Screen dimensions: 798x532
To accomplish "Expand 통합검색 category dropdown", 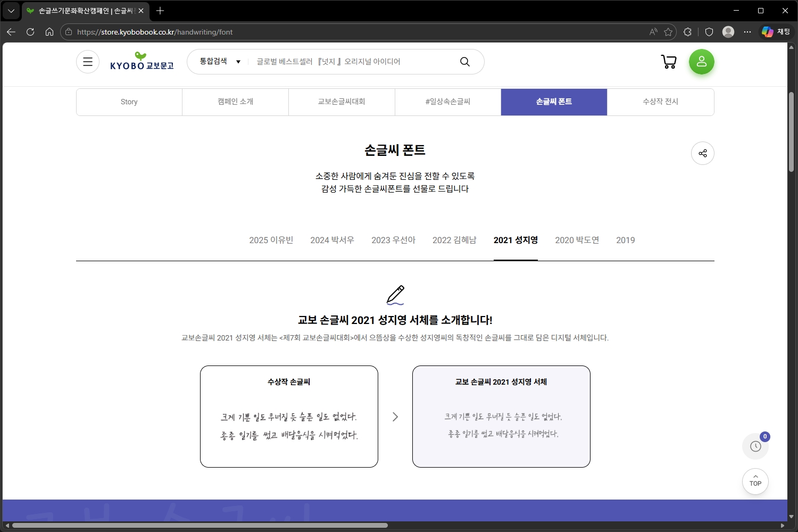I will click(x=220, y=62).
